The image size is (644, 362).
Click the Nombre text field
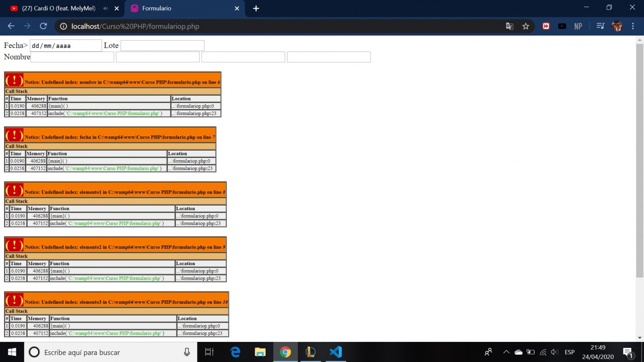(x=72, y=57)
